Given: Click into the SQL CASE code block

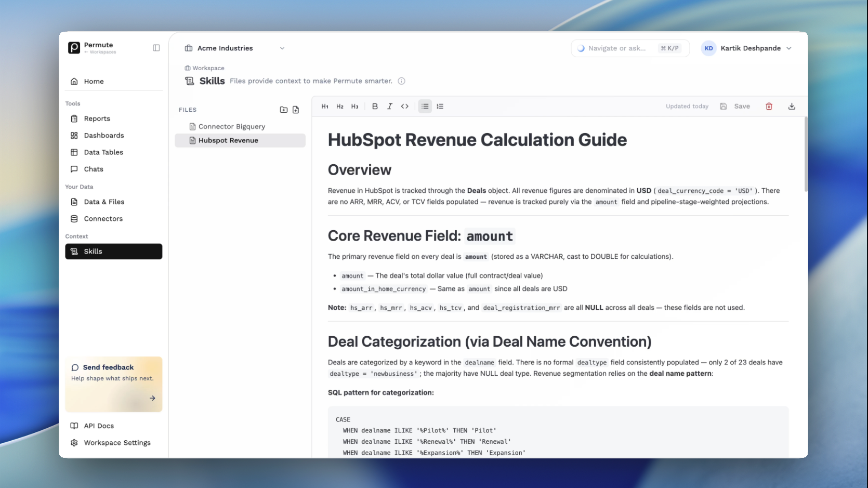Looking at the screenshot, I should [558, 432].
